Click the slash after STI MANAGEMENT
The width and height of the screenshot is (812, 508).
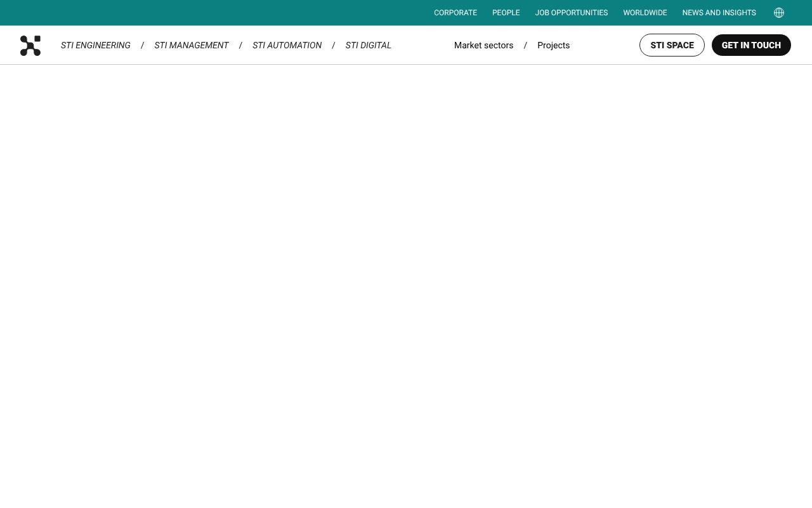pos(240,45)
